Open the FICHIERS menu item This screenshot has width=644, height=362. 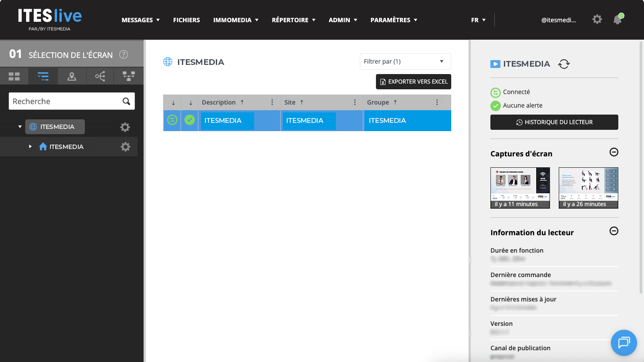(x=186, y=20)
